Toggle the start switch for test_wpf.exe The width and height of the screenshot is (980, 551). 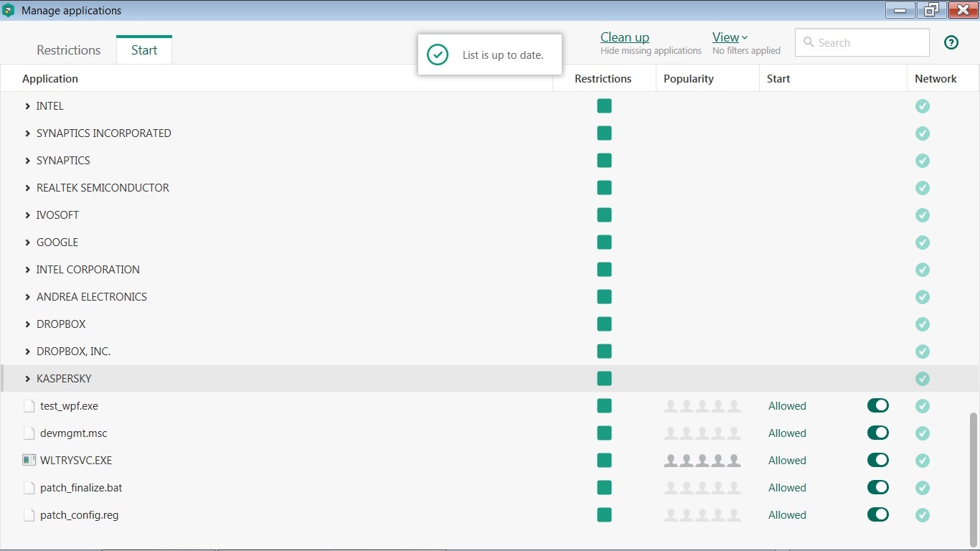coord(878,405)
